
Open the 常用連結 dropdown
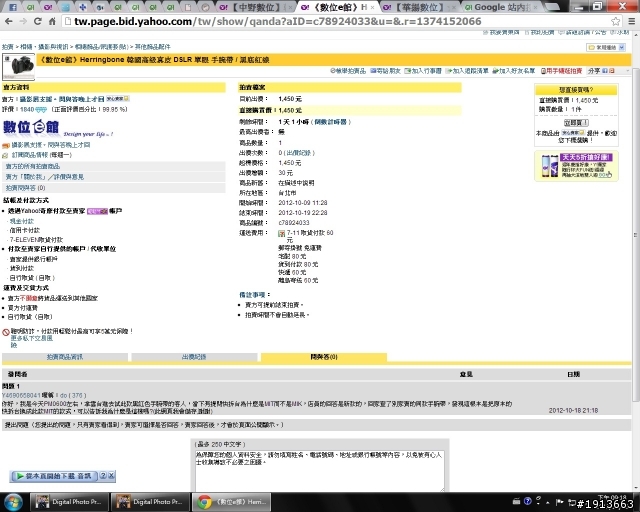[x=606, y=47]
